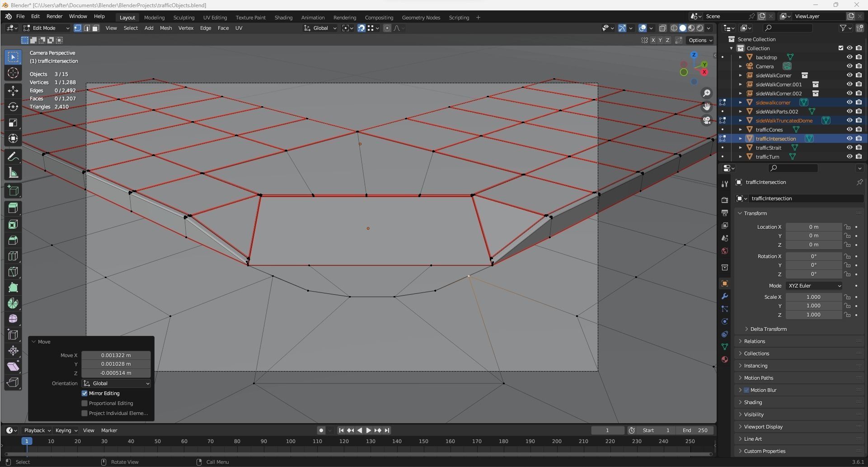The width and height of the screenshot is (868, 467).
Task: Toggle snapping magnet icon in header
Action: (361, 28)
